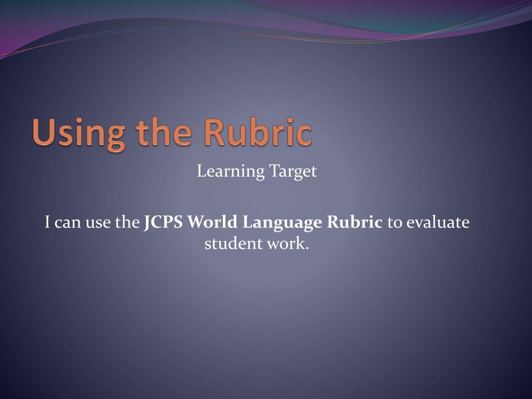Click the 'to evaluate' text

tap(429, 222)
